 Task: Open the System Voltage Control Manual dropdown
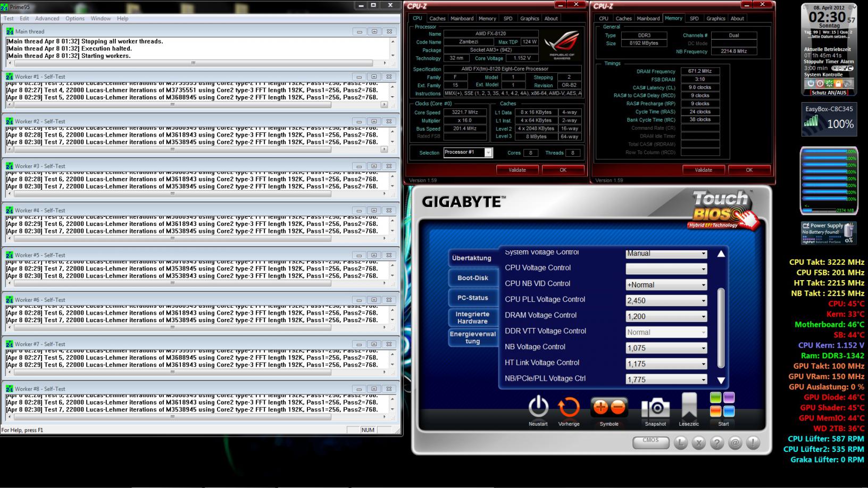(x=666, y=254)
